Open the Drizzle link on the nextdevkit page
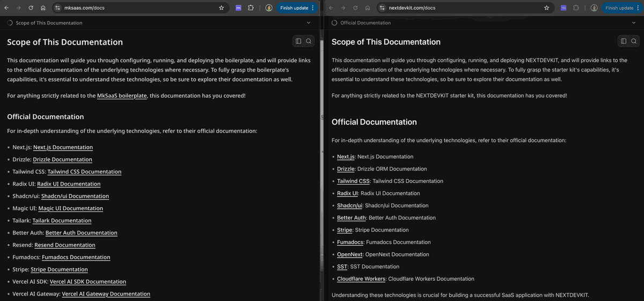Viewport: 644px width, 301px height. tap(346, 169)
